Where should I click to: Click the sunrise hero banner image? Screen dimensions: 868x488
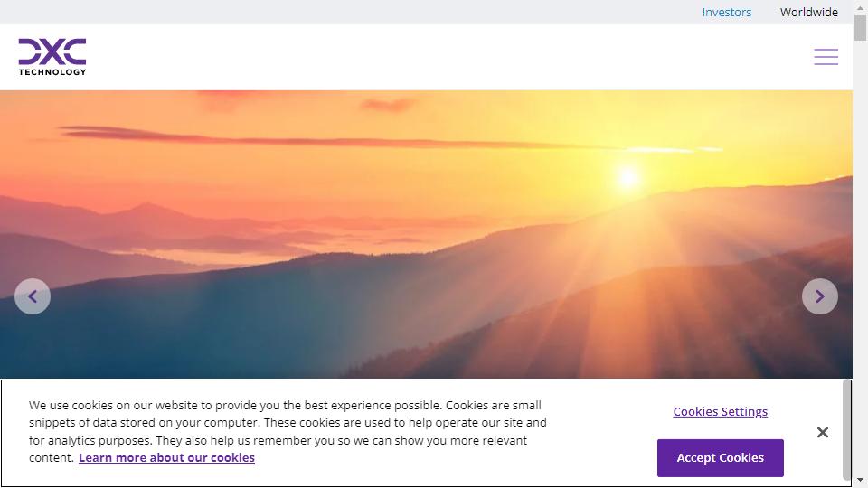426,234
